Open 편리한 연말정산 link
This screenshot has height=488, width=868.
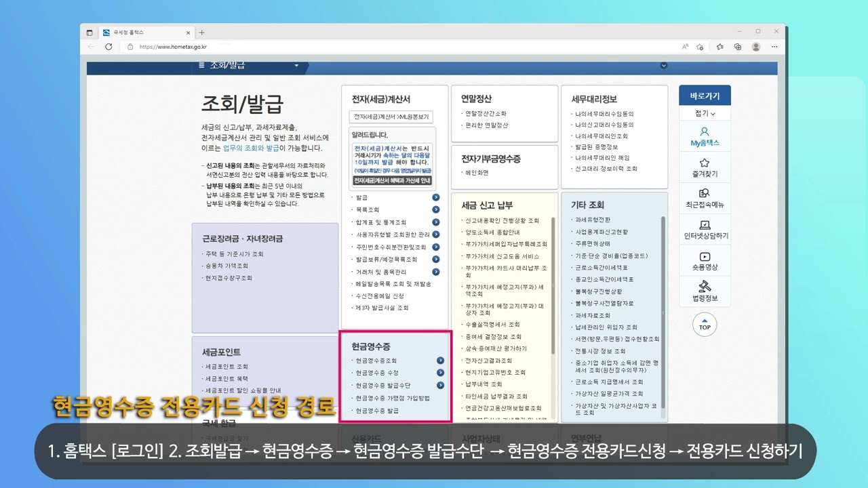486,125
